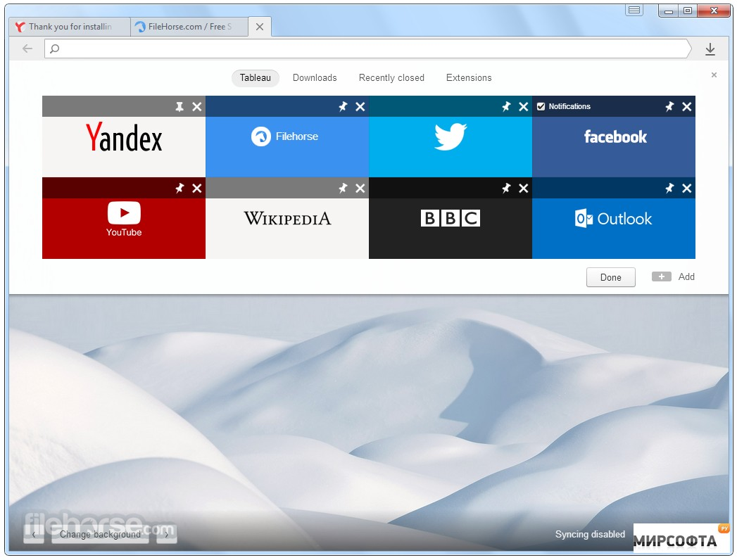
Task: Close the Tableau panel
Action: (714, 75)
